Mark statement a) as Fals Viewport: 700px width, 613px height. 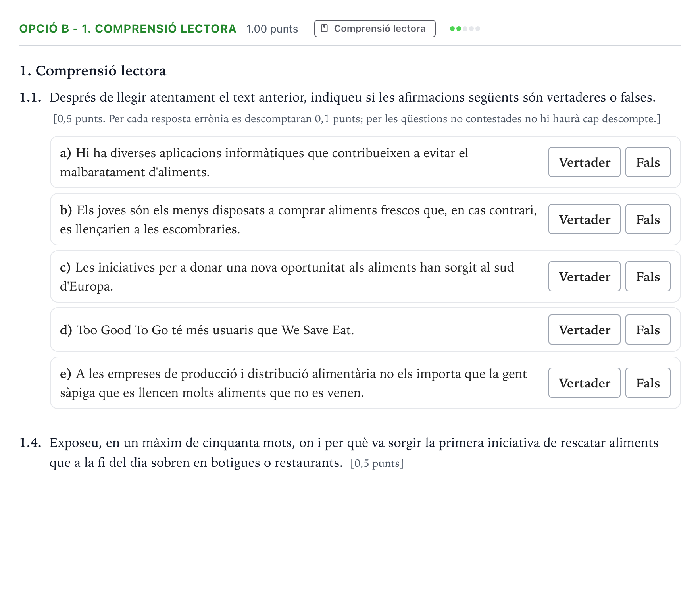coord(648,162)
